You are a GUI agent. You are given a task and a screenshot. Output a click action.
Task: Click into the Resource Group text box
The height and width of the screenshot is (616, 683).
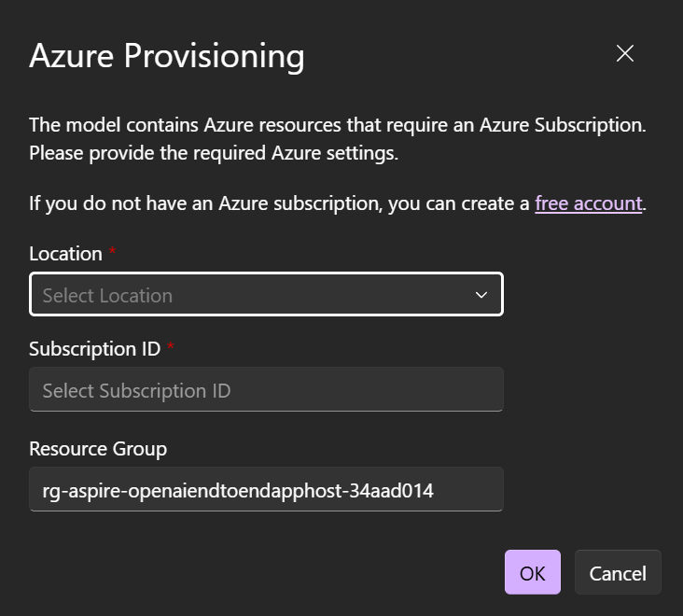(266, 489)
